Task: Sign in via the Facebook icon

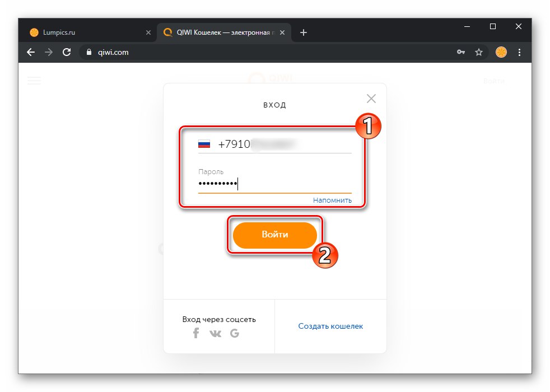Action: pyautogui.click(x=195, y=333)
